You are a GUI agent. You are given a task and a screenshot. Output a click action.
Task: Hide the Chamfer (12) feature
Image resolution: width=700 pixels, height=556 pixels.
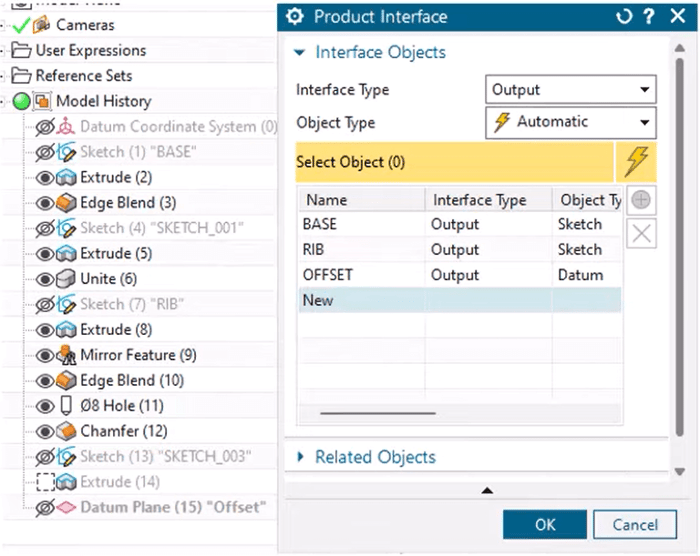45,432
